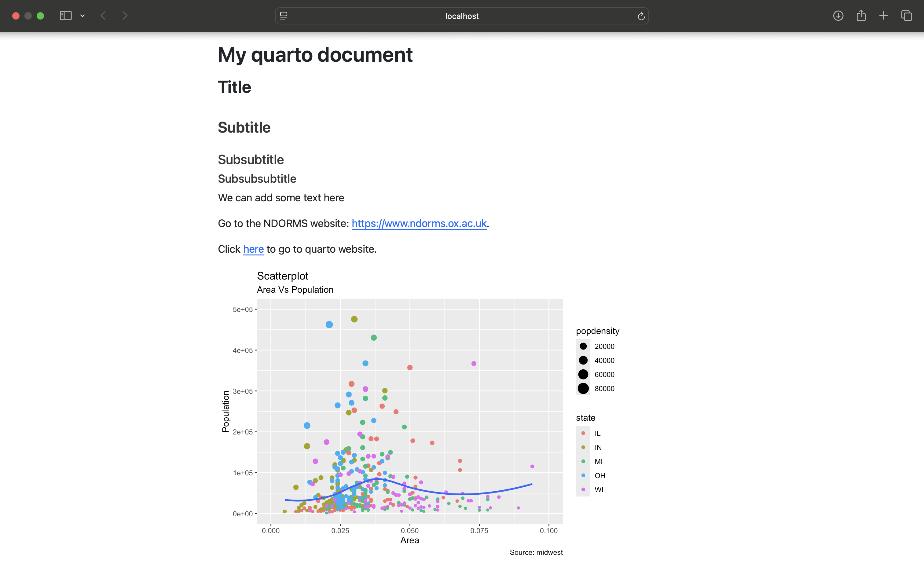This screenshot has height=564, width=924.
Task: Open a new browser tab
Action: tap(883, 16)
